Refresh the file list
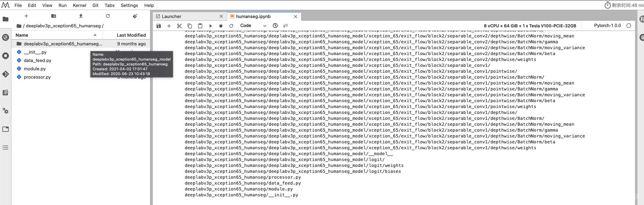 (x=108, y=16)
